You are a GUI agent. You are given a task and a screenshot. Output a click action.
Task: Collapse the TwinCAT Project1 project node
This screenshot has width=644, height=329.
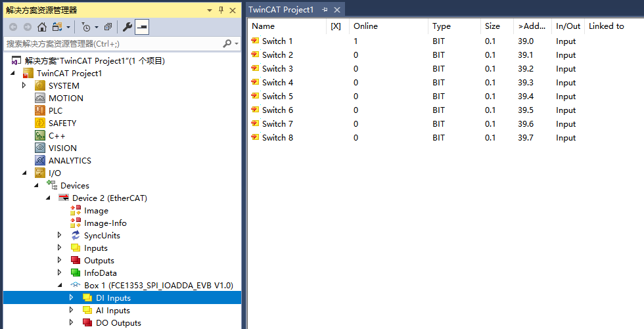[12, 73]
